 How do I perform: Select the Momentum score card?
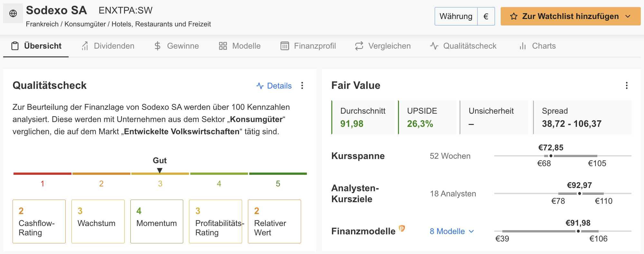tap(157, 221)
